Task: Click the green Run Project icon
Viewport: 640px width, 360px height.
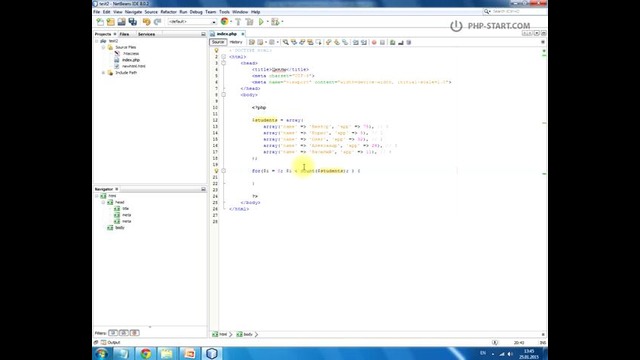Action: (x=261, y=22)
